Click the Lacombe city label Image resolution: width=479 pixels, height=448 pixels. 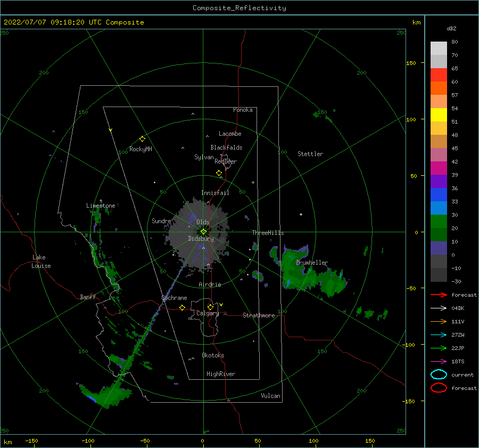tap(230, 134)
